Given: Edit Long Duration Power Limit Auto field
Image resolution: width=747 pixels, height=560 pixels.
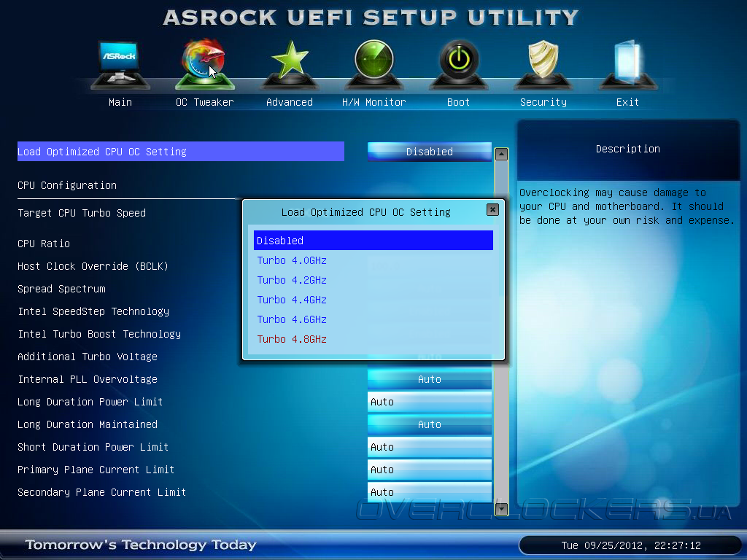Looking at the screenshot, I should click(429, 402).
